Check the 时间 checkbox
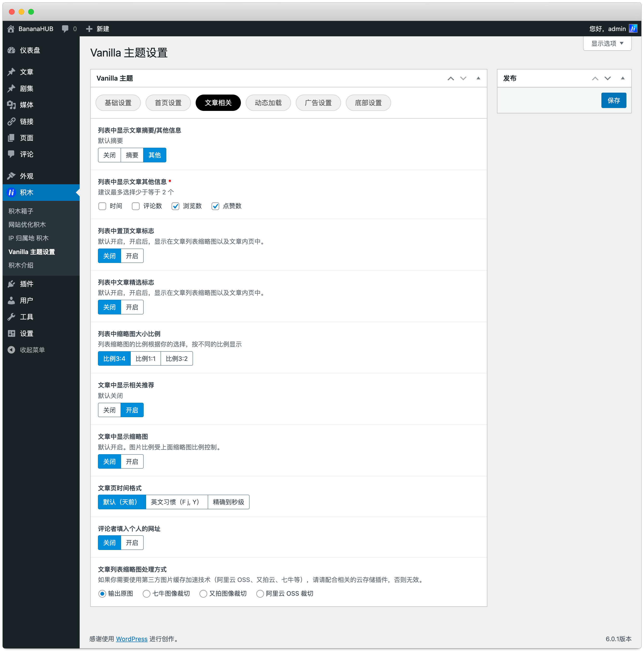Viewport: 644px width, 651px height. click(102, 206)
